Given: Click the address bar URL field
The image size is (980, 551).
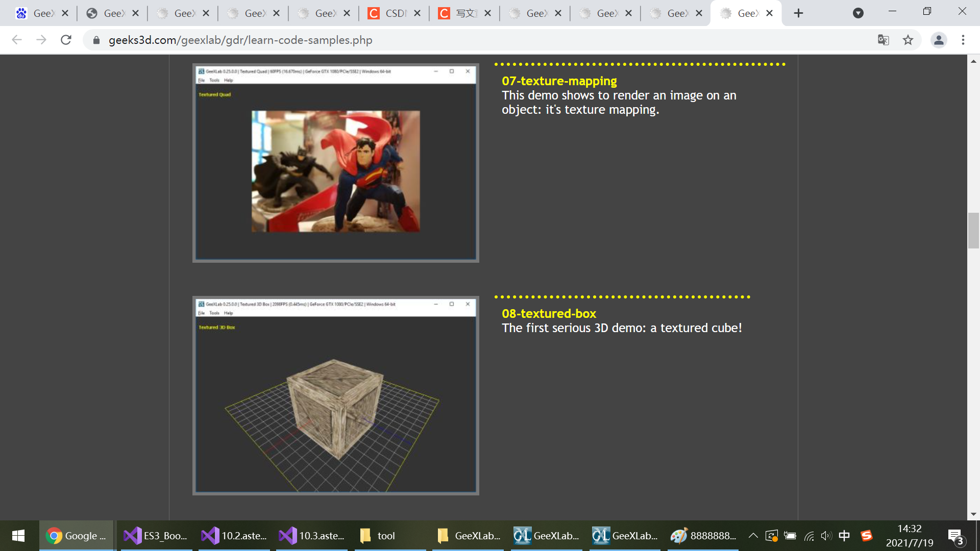Looking at the screenshot, I should [x=240, y=40].
